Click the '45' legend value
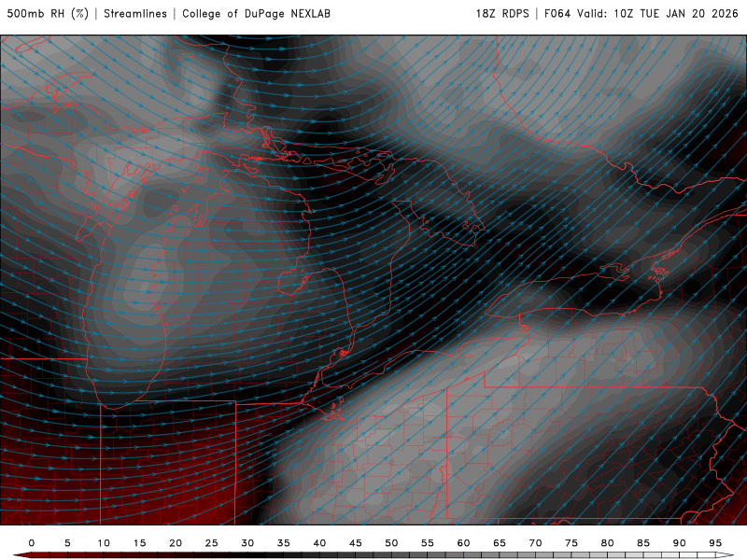 (356, 543)
